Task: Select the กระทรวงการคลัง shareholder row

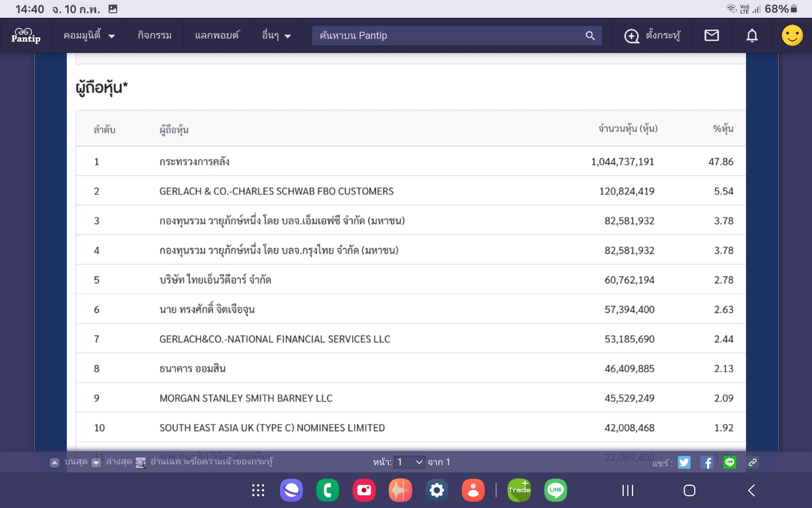Action: 411,161
